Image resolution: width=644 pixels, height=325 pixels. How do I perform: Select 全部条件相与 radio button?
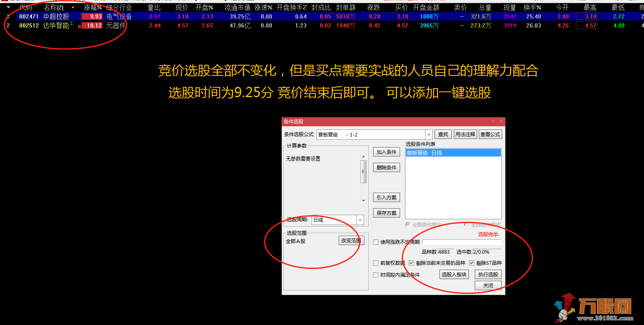coord(407,225)
